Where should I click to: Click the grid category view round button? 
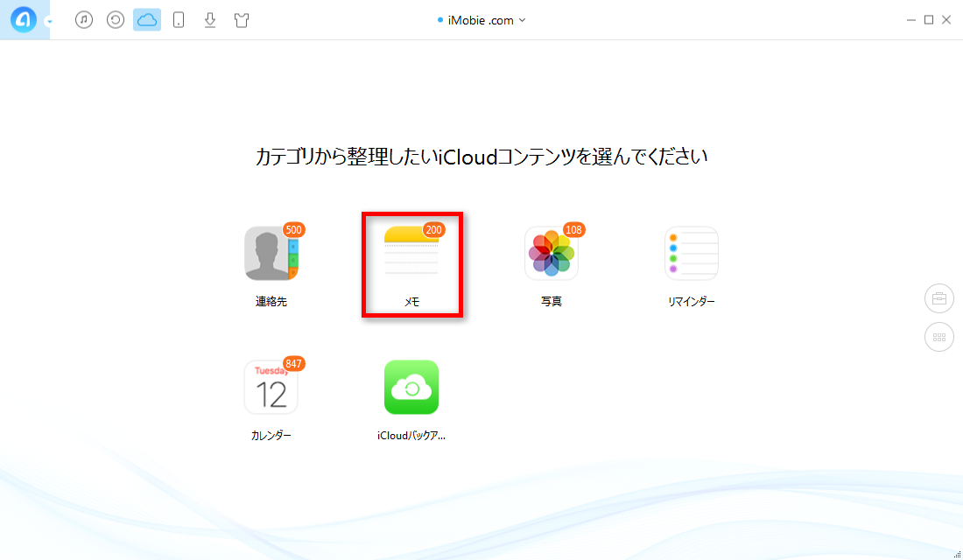click(939, 337)
